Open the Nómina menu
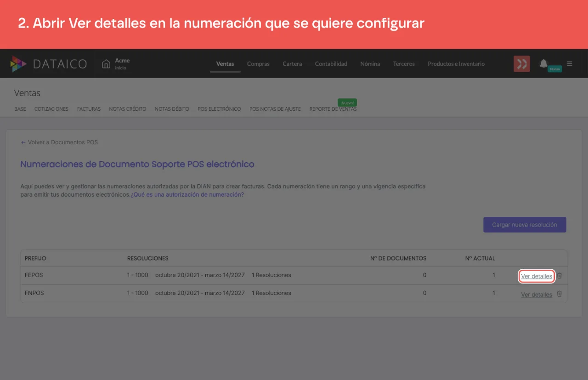The height and width of the screenshot is (380, 588). point(370,64)
